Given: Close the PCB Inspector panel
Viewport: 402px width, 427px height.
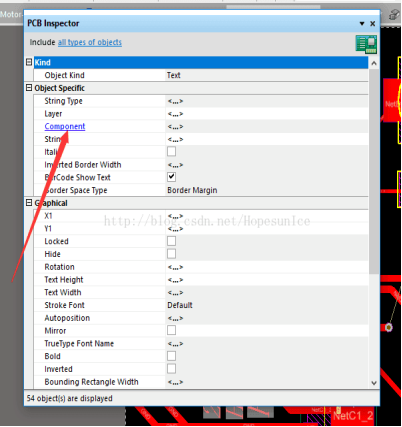Looking at the screenshot, I should point(373,24).
